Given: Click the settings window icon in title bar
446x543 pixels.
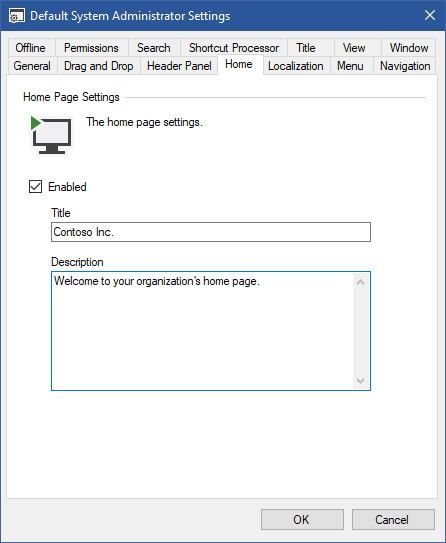Looking at the screenshot, I should [17, 16].
